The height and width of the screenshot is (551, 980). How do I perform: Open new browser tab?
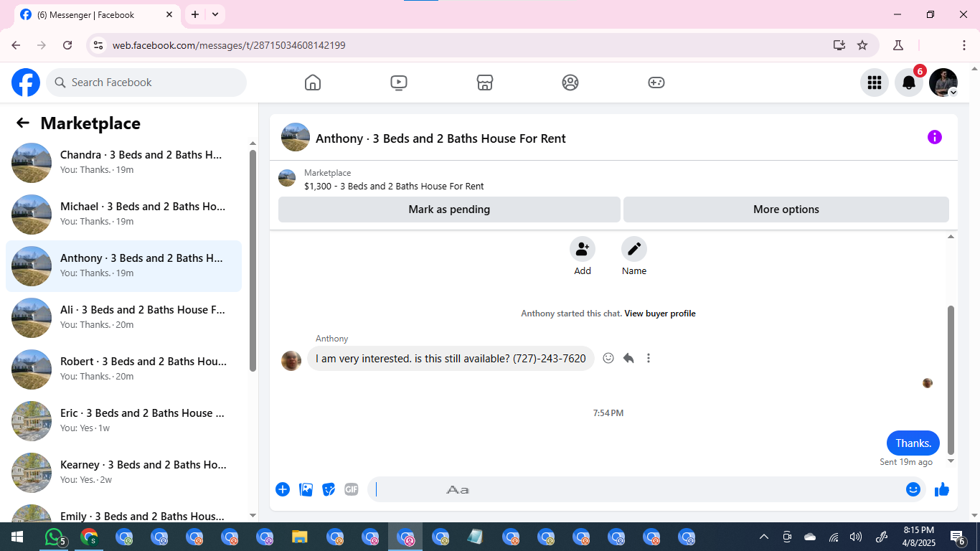pyautogui.click(x=195, y=14)
